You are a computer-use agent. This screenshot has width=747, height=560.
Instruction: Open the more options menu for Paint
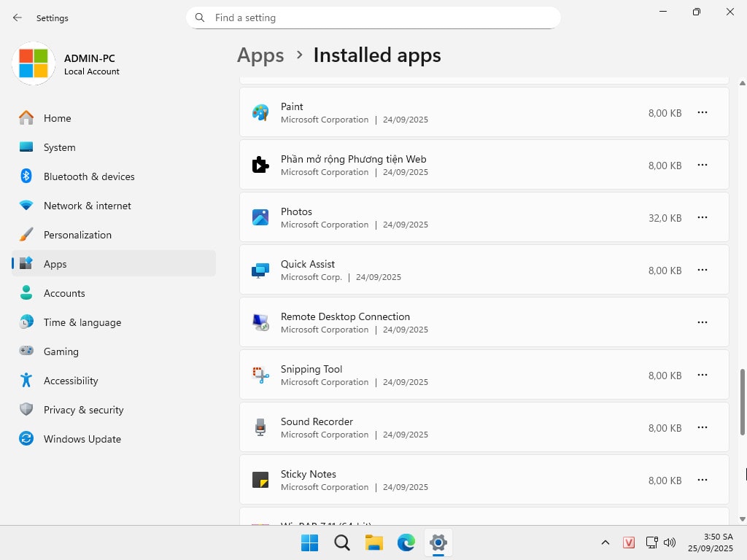tap(702, 112)
